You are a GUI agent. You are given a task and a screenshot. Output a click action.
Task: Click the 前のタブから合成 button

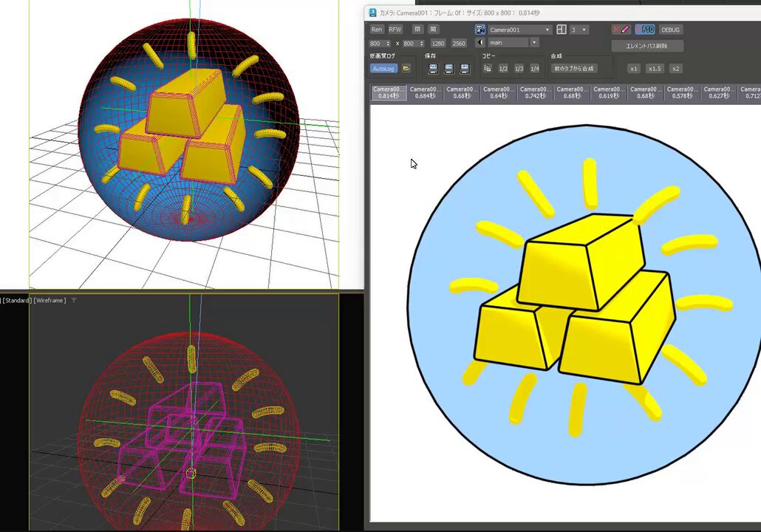tap(574, 69)
